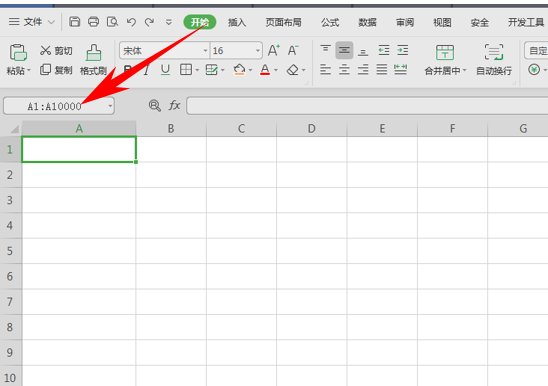Click the Save icon in quick toolbar
Screen dimensions: 548x386
coord(74,22)
